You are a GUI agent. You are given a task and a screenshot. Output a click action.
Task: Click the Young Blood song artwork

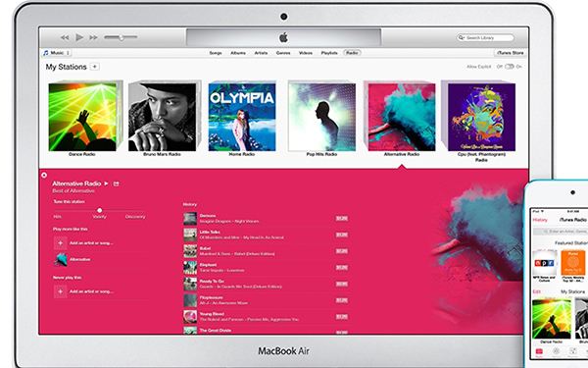190,317
